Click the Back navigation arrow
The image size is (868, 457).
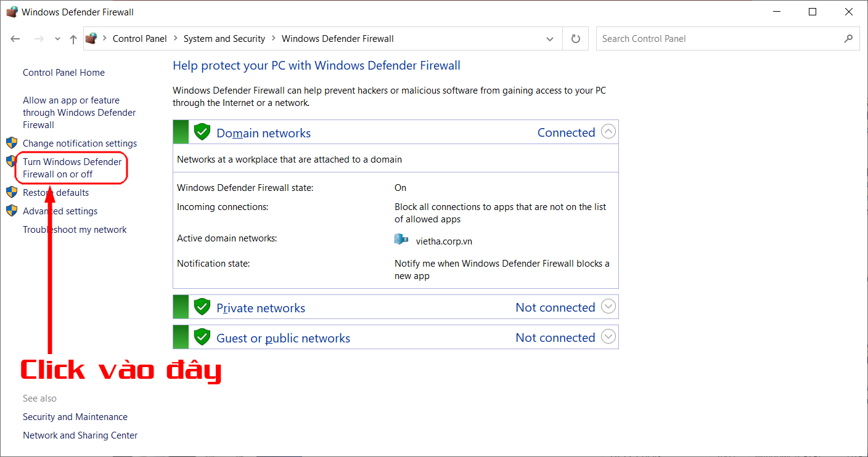pyautogui.click(x=16, y=39)
